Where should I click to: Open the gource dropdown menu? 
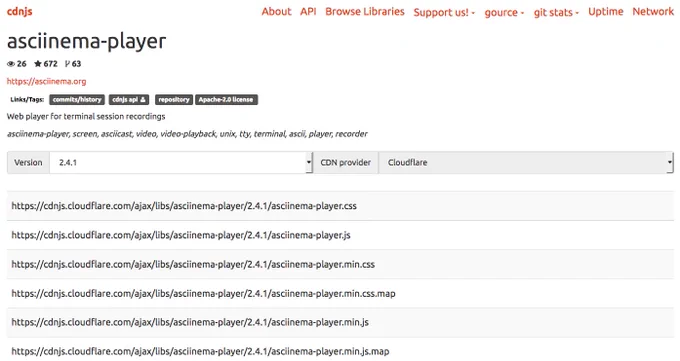[x=504, y=12]
